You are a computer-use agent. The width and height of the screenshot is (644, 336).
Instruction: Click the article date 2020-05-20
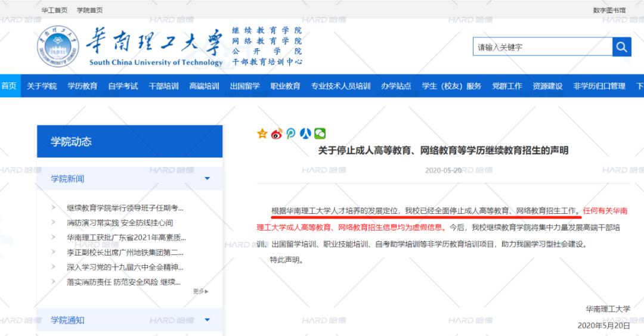click(443, 170)
